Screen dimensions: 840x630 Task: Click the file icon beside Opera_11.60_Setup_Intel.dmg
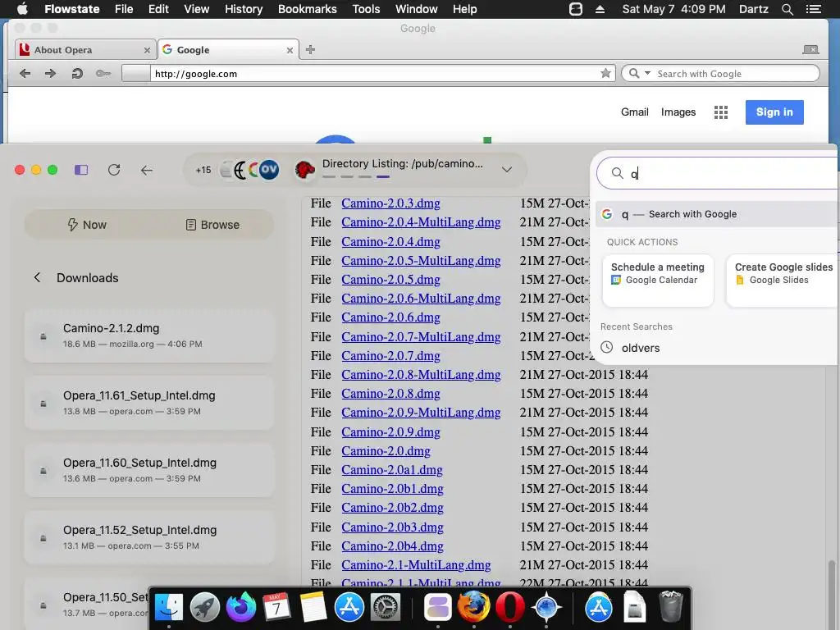[x=43, y=470]
